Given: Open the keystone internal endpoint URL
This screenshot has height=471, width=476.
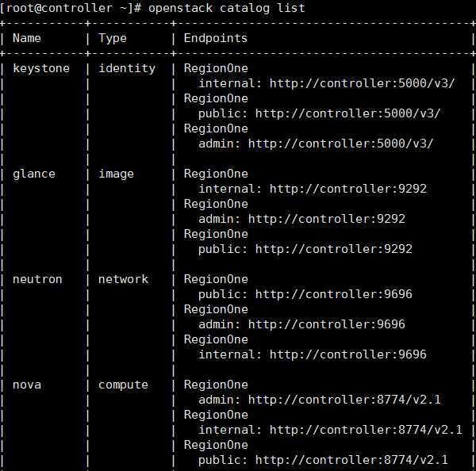Looking at the screenshot, I should pyautogui.click(x=362, y=83).
